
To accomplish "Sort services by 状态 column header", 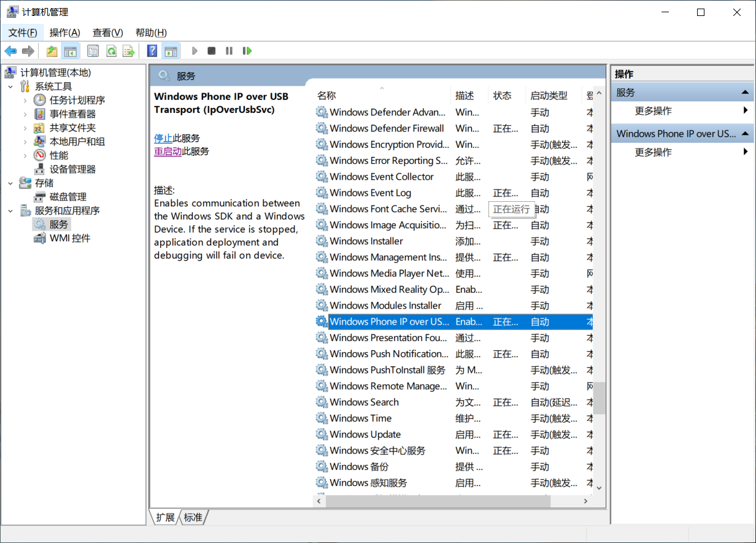I will tap(507, 96).
